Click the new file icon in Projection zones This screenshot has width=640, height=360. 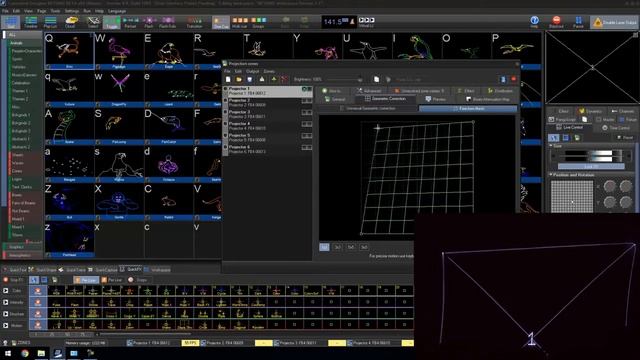click(x=228, y=80)
